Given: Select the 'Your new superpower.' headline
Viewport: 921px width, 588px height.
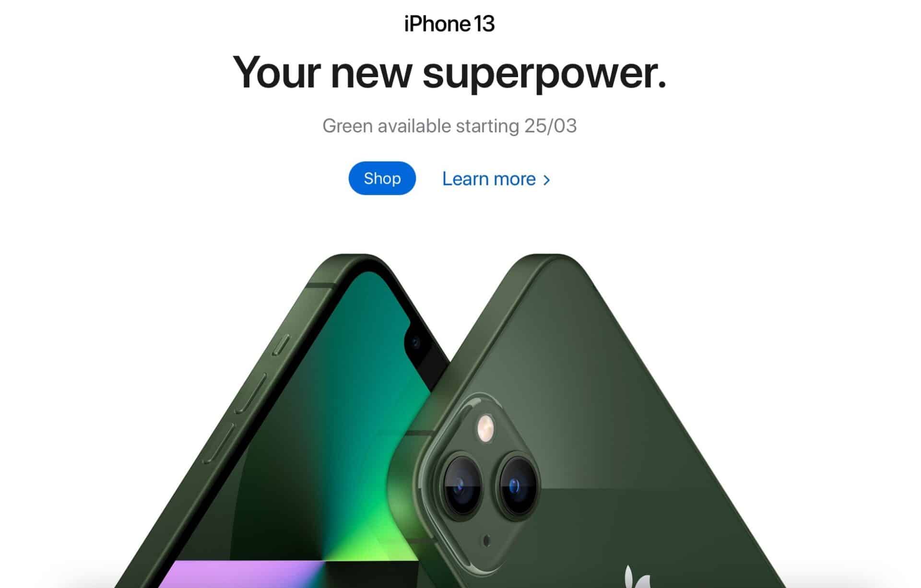Looking at the screenshot, I should 449,73.
